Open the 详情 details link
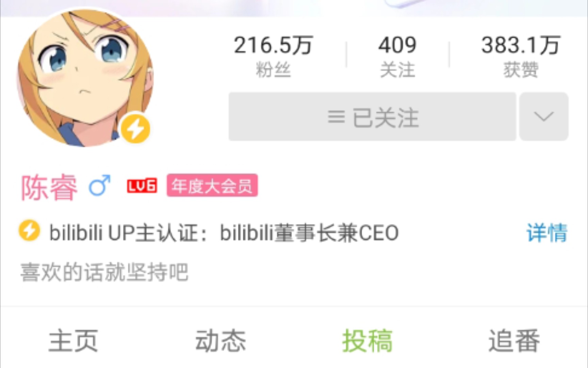588x368 pixels. 547,233
